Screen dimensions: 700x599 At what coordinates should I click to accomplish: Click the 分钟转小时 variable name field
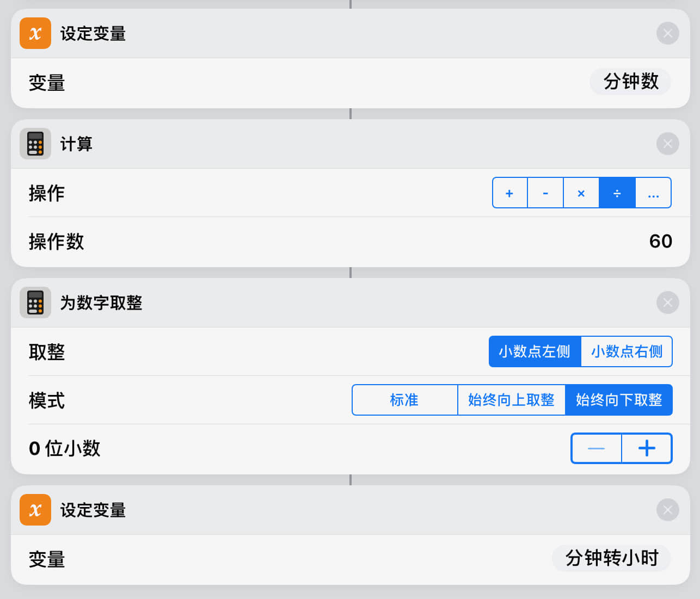coord(611,558)
